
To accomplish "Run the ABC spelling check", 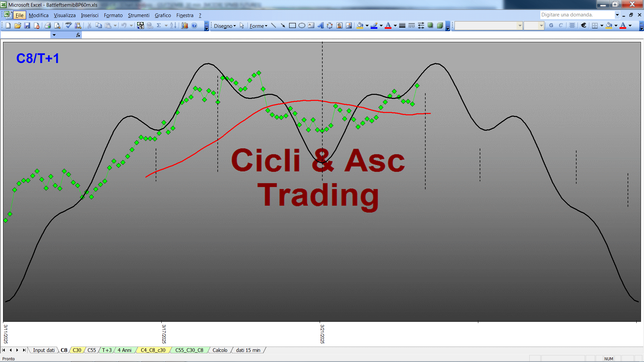I will point(68,25).
